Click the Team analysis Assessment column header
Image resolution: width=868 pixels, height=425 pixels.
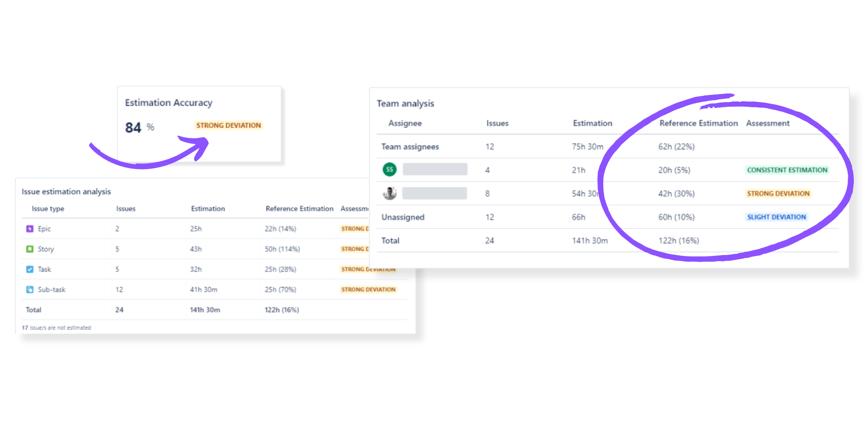click(768, 123)
